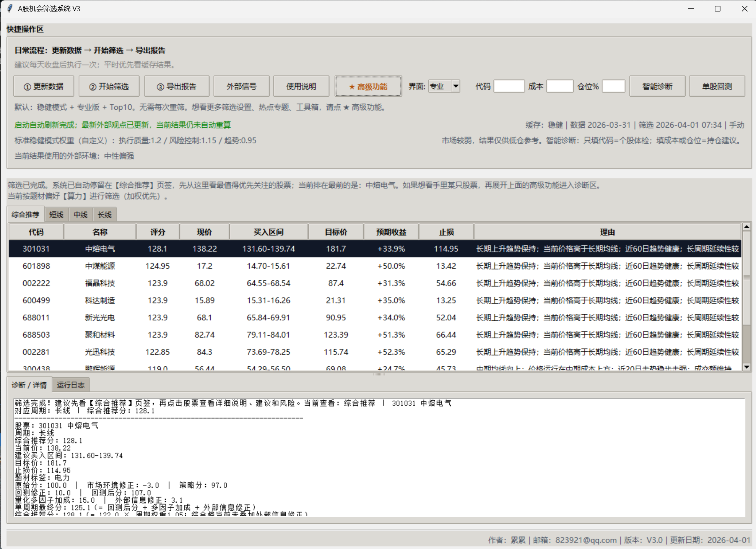Click the 仓位% input box
Image resolution: width=756 pixels, height=549 pixels.
point(613,86)
